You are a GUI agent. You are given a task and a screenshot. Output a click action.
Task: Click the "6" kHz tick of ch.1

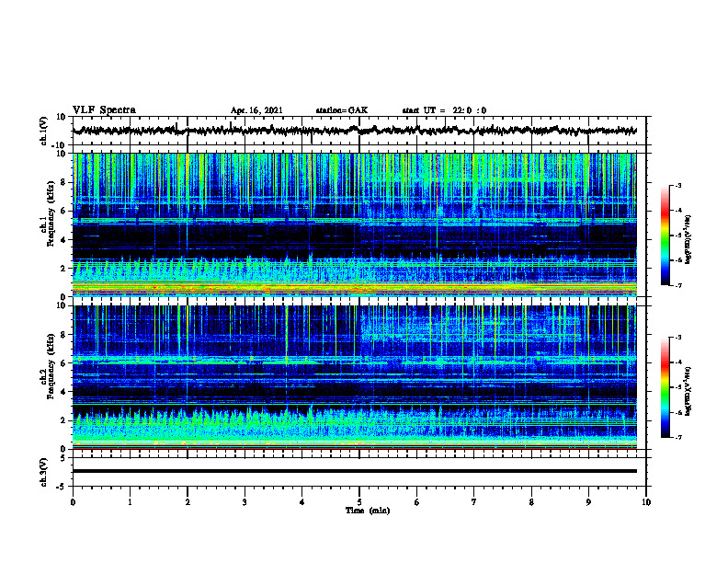coord(63,211)
